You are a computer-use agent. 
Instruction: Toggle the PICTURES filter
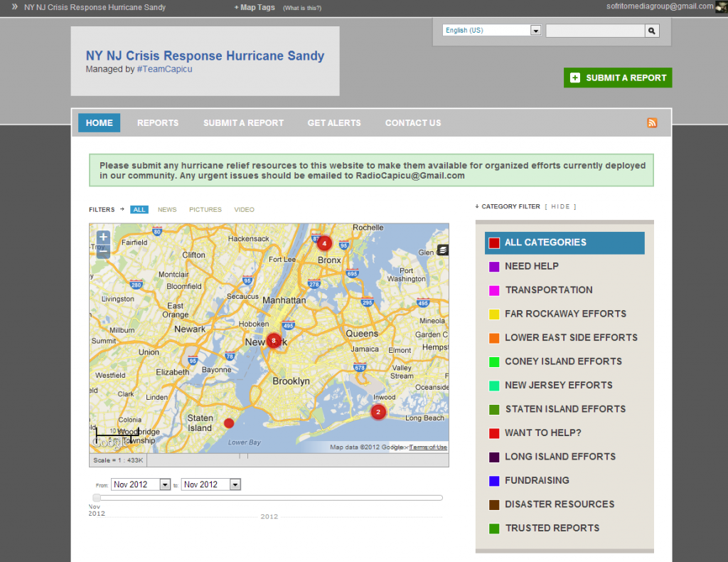pos(205,209)
